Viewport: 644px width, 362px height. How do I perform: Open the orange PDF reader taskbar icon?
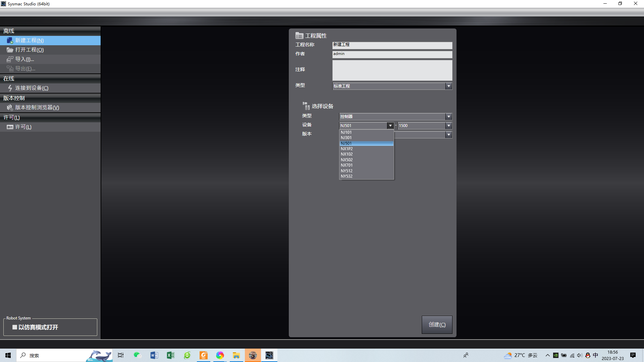click(204, 355)
